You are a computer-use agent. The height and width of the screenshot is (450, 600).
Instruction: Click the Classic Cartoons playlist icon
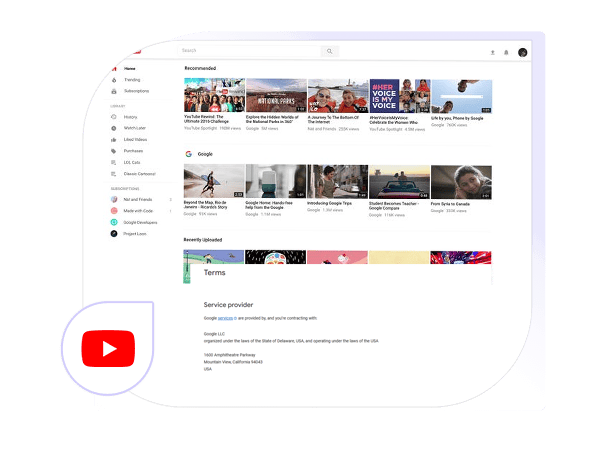(x=114, y=174)
